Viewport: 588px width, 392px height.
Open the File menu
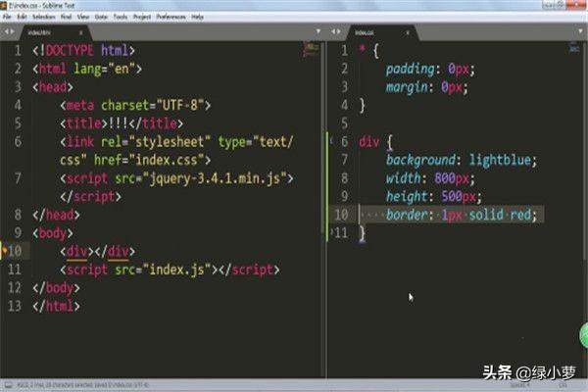click(8, 17)
